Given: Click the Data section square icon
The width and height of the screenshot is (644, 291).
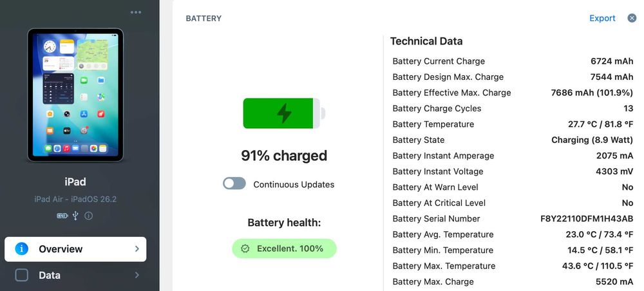Looking at the screenshot, I should coord(22,276).
